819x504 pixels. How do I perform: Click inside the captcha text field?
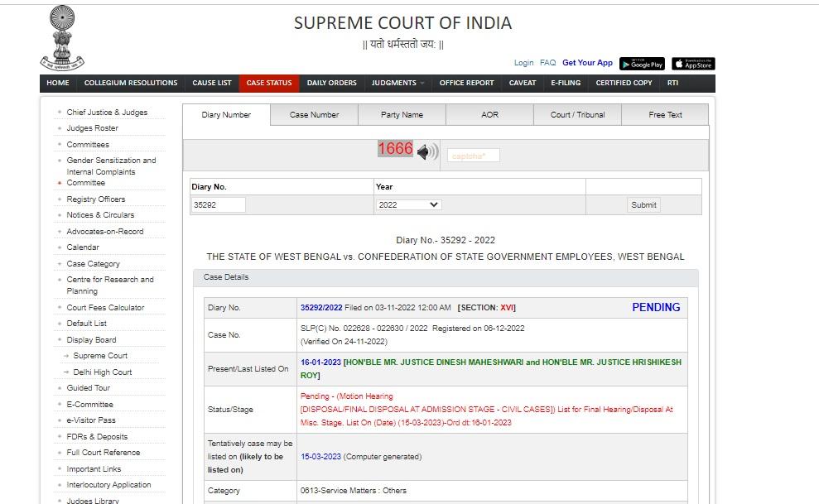click(474, 156)
